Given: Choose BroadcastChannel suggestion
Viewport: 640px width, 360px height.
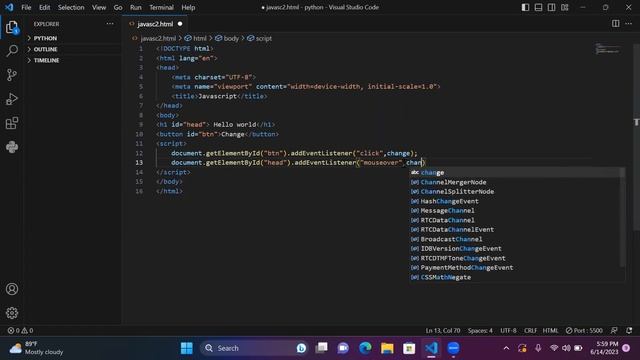Looking at the screenshot, I should pos(517,239).
